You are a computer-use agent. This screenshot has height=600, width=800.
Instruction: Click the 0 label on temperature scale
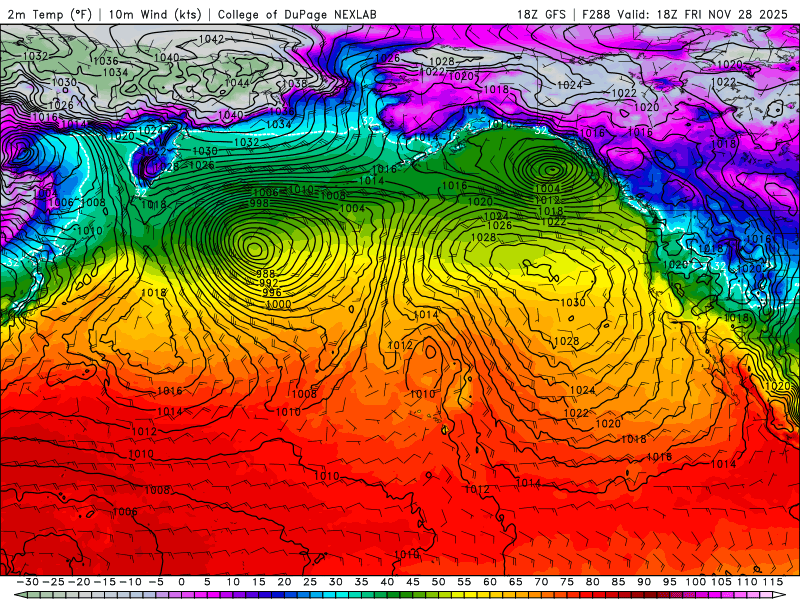(182, 582)
